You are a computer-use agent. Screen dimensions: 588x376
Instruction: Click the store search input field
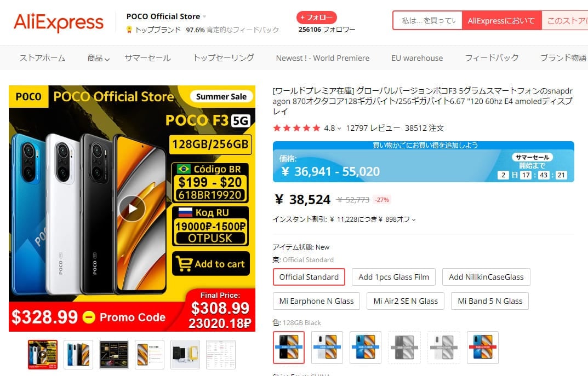(x=428, y=21)
